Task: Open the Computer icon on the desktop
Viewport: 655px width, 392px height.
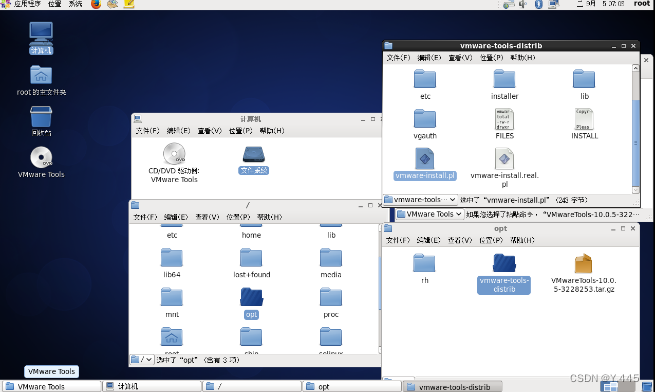Action: 41,38
